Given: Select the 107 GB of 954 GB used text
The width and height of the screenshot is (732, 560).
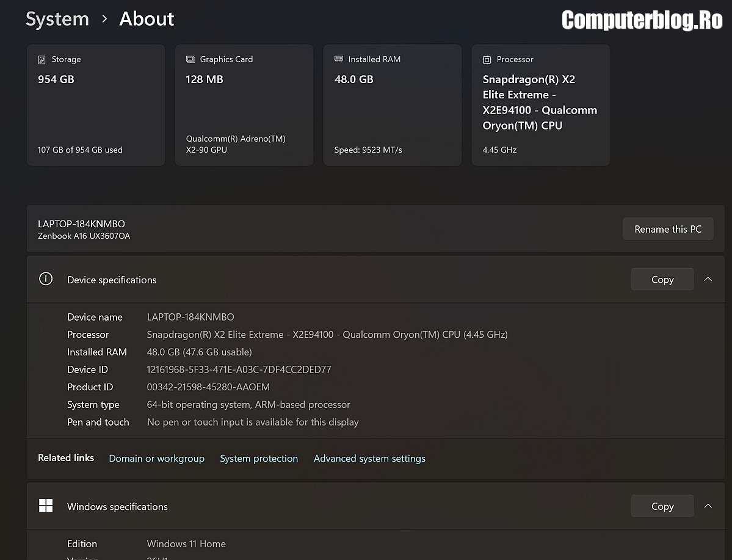Looking at the screenshot, I should [80, 150].
